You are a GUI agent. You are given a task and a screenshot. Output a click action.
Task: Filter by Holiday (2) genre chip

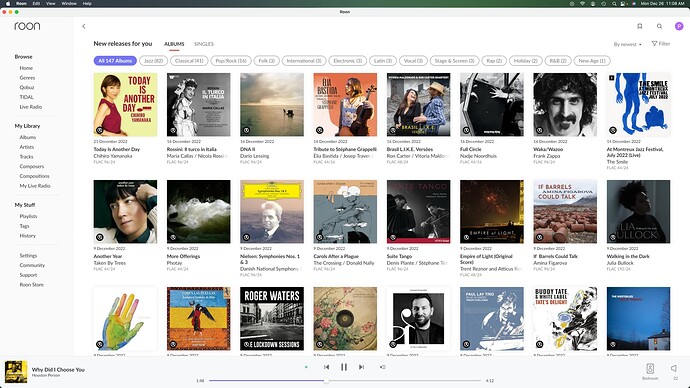(525, 61)
